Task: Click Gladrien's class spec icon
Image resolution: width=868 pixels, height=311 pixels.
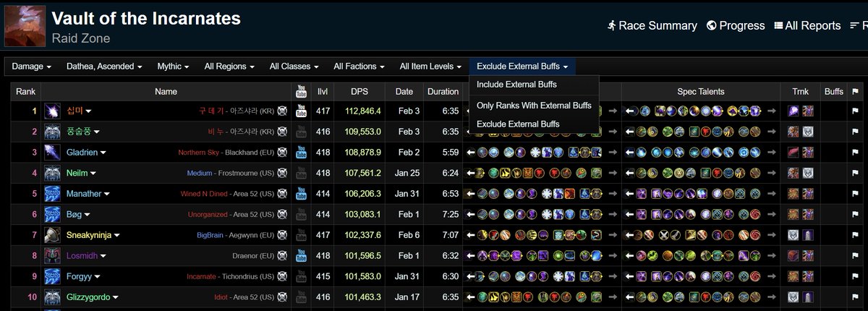Action: (53, 153)
